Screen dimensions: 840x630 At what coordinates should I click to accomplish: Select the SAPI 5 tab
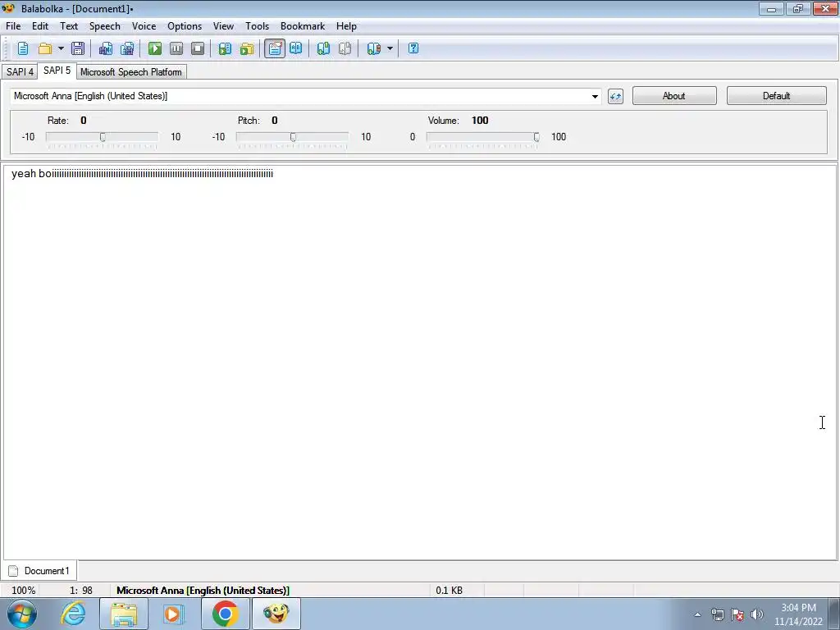[x=57, y=71]
